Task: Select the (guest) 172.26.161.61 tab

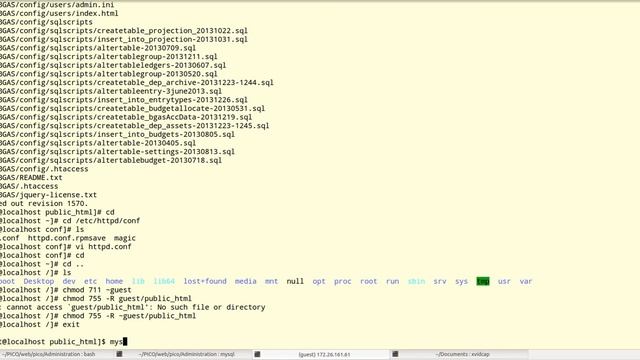Action: tap(324, 354)
